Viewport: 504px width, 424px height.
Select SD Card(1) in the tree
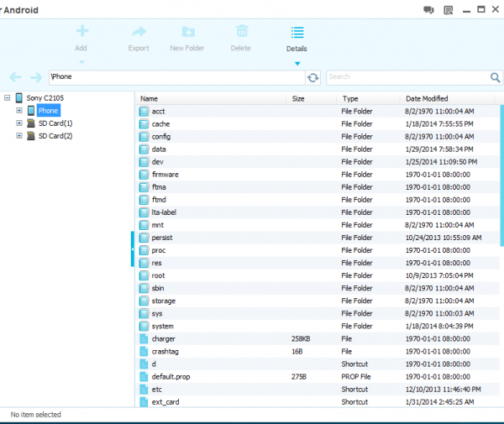pyautogui.click(x=55, y=123)
